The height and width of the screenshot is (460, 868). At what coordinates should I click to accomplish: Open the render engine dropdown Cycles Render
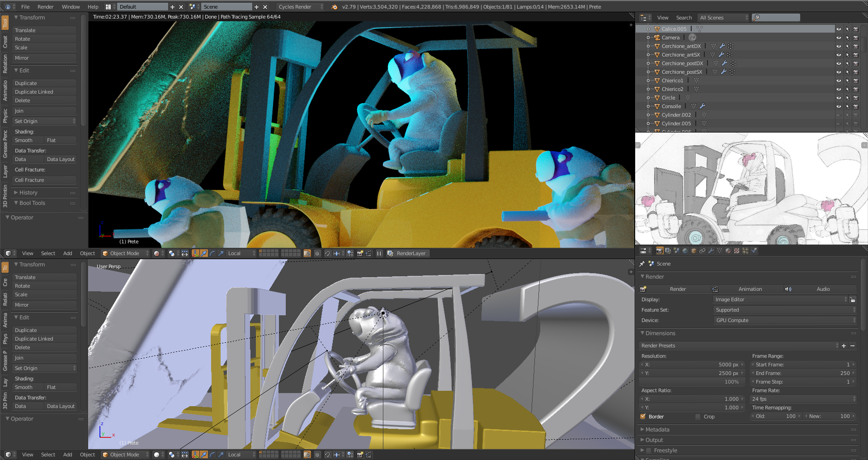pyautogui.click(x=300, y=7)
